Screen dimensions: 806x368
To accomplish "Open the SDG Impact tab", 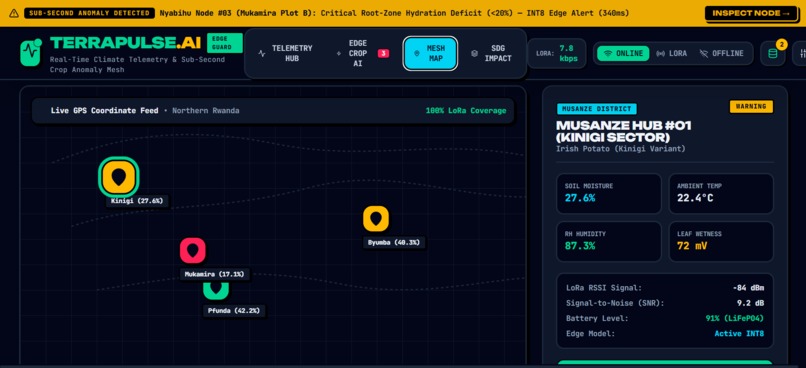I will [491, 53].
